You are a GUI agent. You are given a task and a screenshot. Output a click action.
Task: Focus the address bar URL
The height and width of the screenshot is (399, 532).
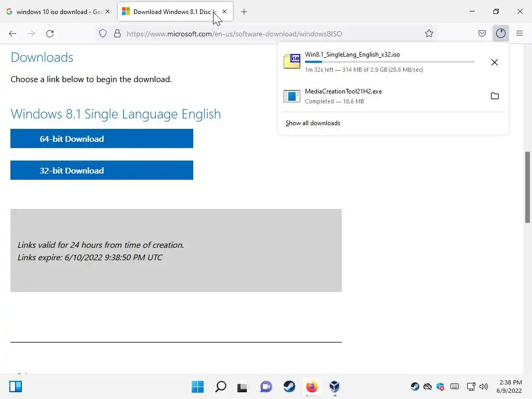coord(234,34)
